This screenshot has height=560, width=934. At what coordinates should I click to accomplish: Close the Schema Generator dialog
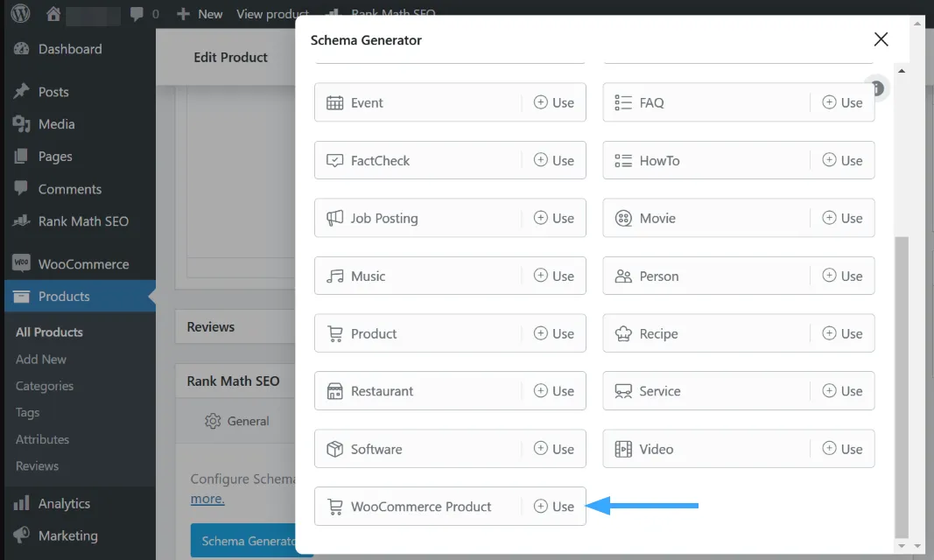pos(881,39)
